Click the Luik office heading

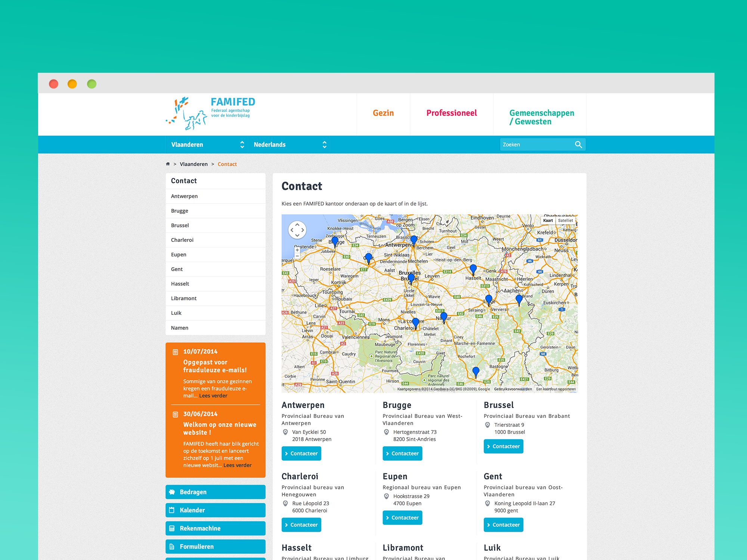point(492,548)
